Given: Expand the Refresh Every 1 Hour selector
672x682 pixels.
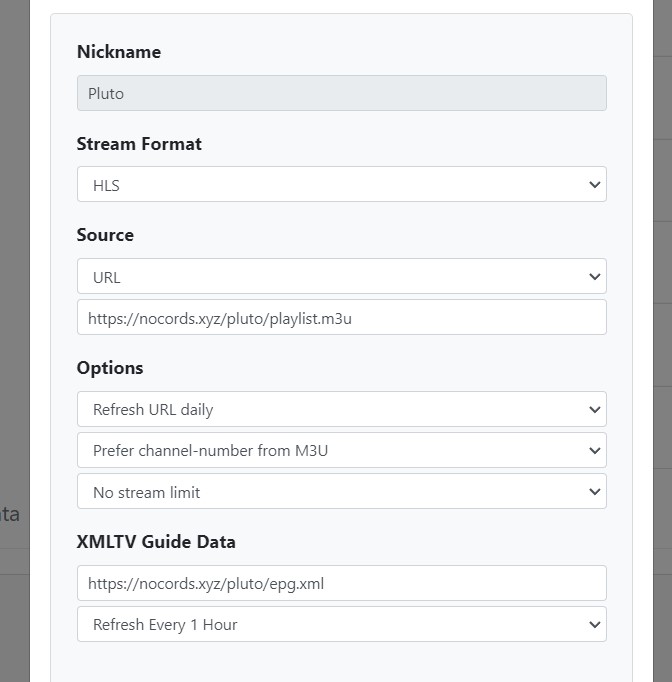Looking at the screenshot, I should click(x=340, y=625).
